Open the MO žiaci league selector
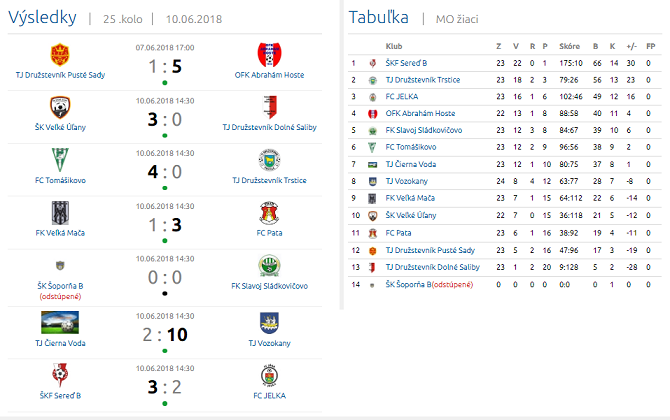Viewport: 670px width, 420px height. 449,19
